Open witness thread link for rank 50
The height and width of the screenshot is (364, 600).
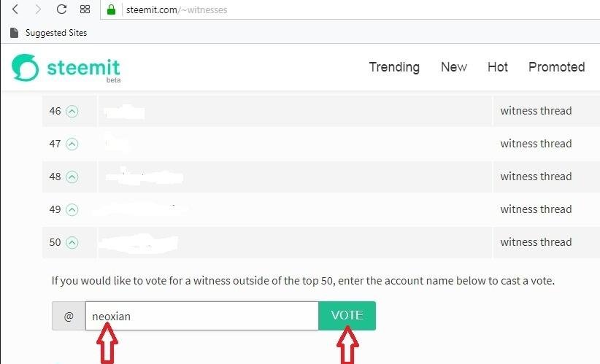coord(536,242)
